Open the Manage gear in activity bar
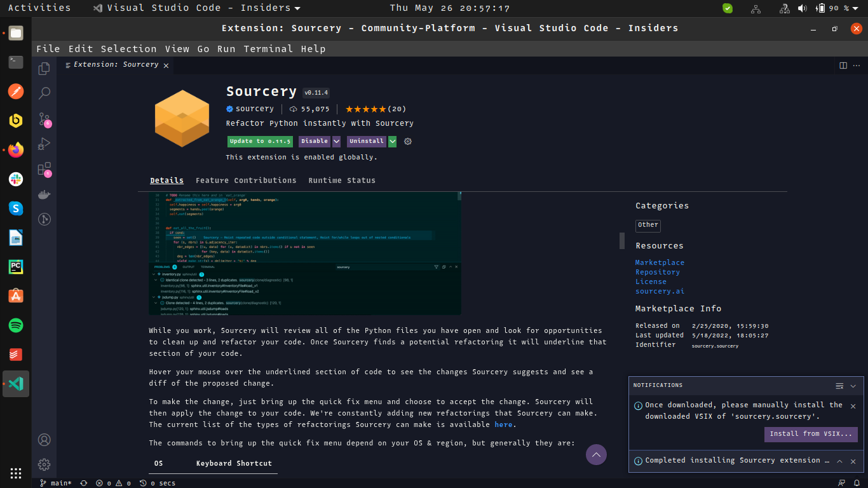 (x=44, y=464)
